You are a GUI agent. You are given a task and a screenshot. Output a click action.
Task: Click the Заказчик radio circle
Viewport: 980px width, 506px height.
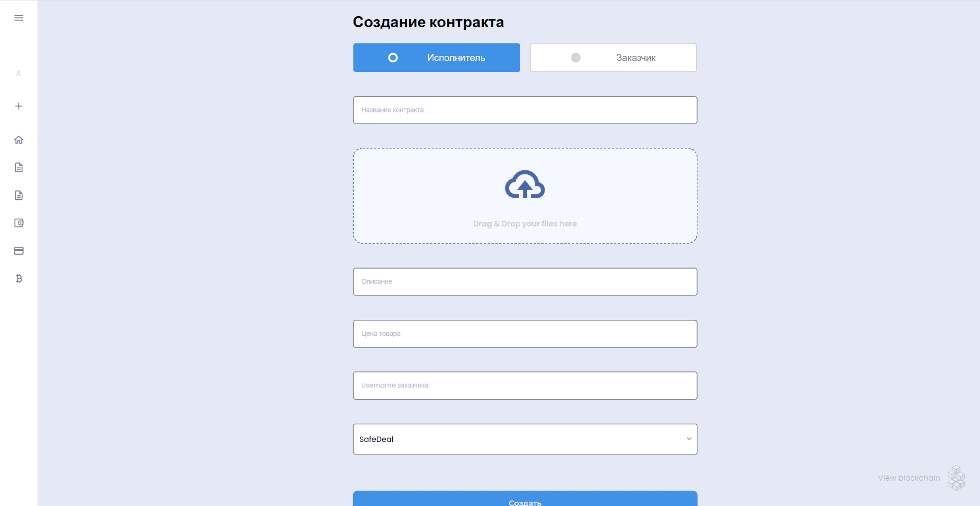pyautogui.click(x=576, y=57)
